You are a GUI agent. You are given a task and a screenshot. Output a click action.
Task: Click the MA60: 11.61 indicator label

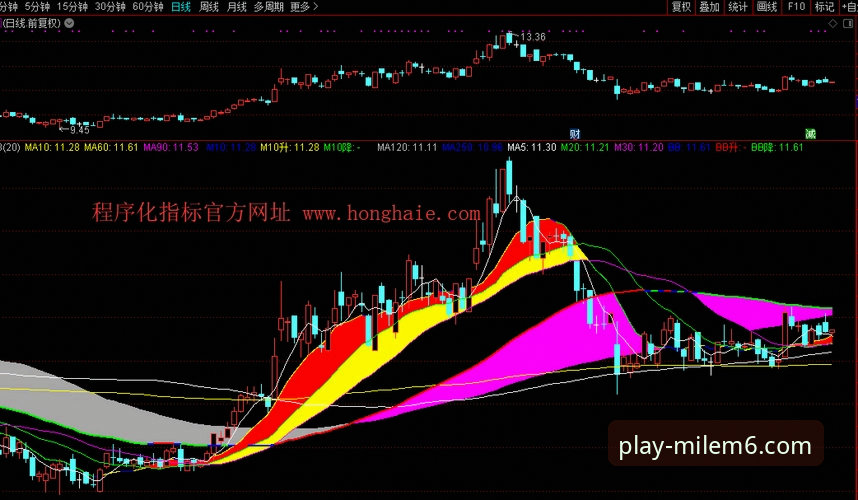[111, 147]
